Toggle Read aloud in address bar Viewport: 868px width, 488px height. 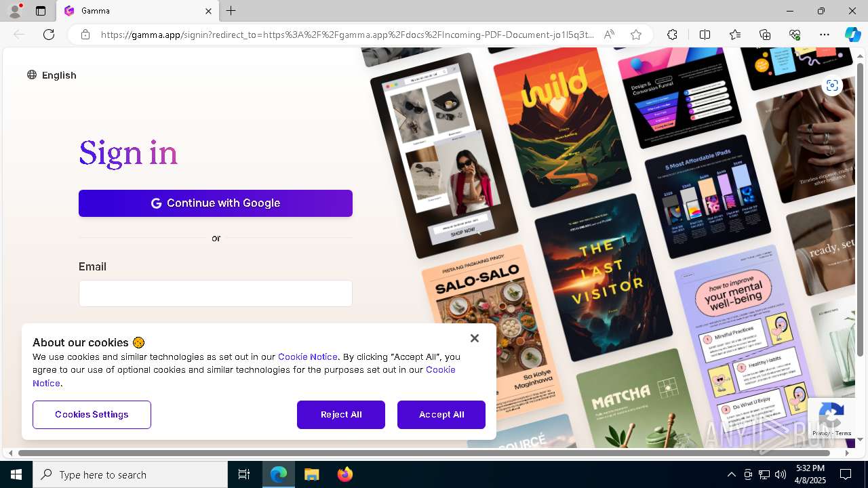tap(609, 35)
